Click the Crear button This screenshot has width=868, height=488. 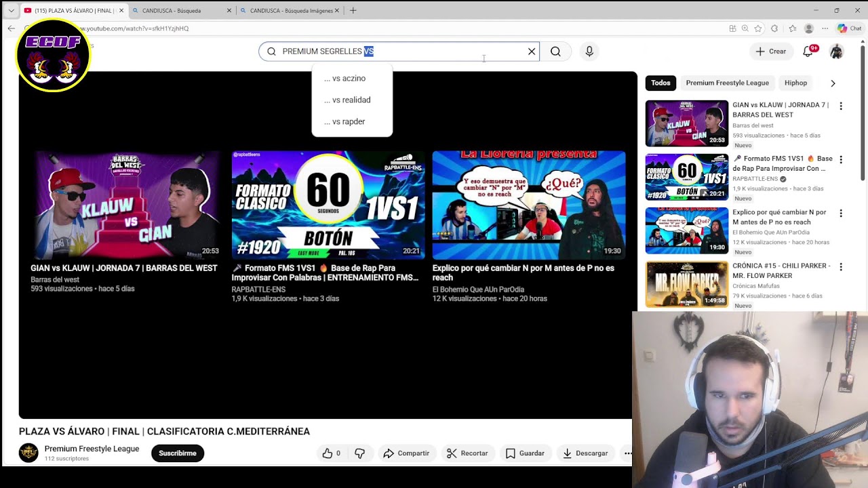[x=771, y=52]
